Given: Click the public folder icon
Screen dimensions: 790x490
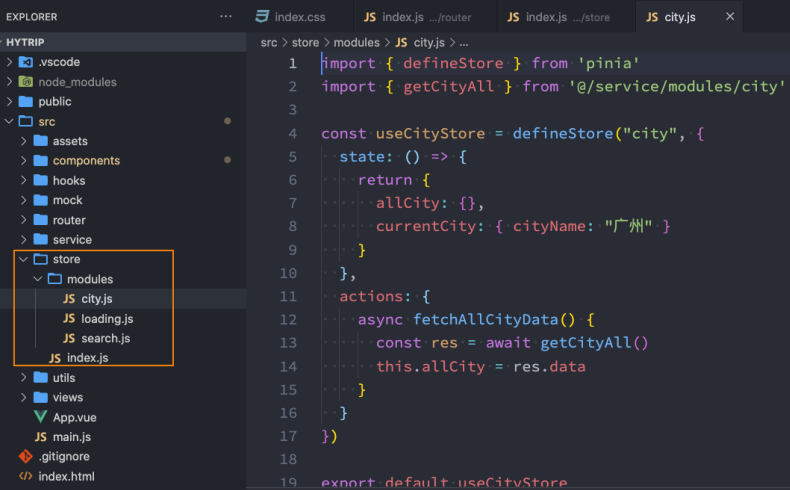Looking at the screenshot, I should 26,101.
